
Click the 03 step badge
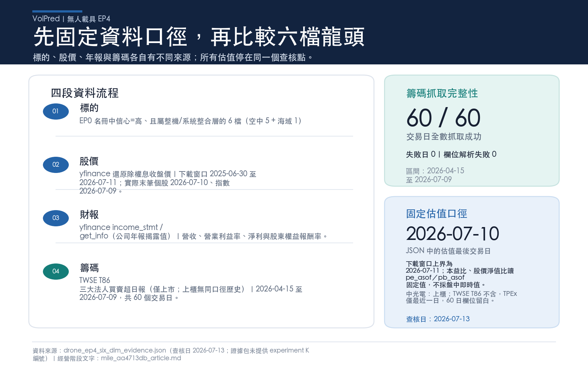click(x=56, y=218)
